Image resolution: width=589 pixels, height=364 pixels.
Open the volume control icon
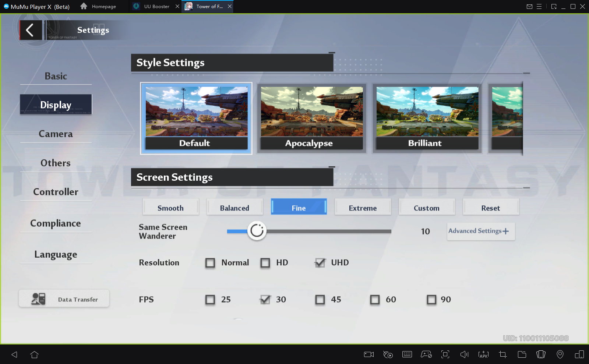(x=465, y=354)
